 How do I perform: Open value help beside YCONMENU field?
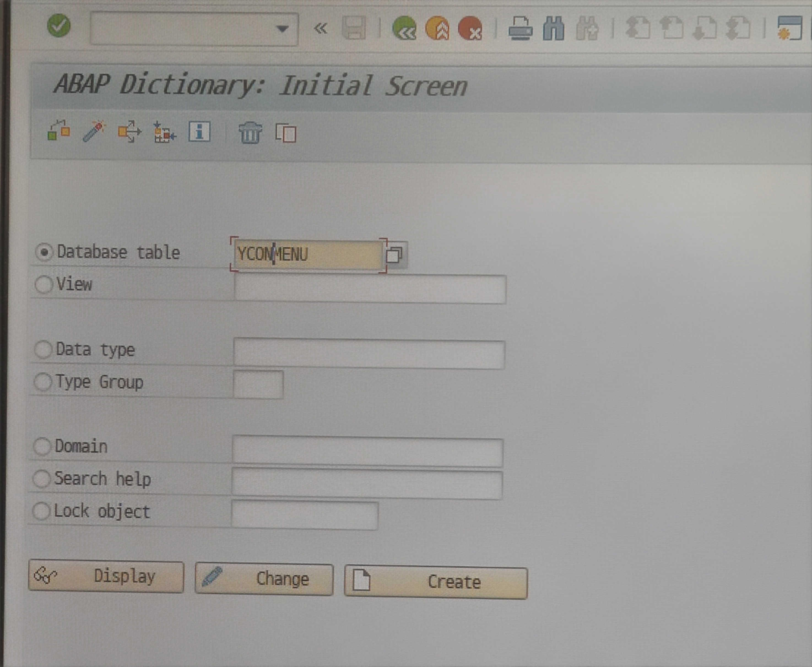[x=395, y=255]
